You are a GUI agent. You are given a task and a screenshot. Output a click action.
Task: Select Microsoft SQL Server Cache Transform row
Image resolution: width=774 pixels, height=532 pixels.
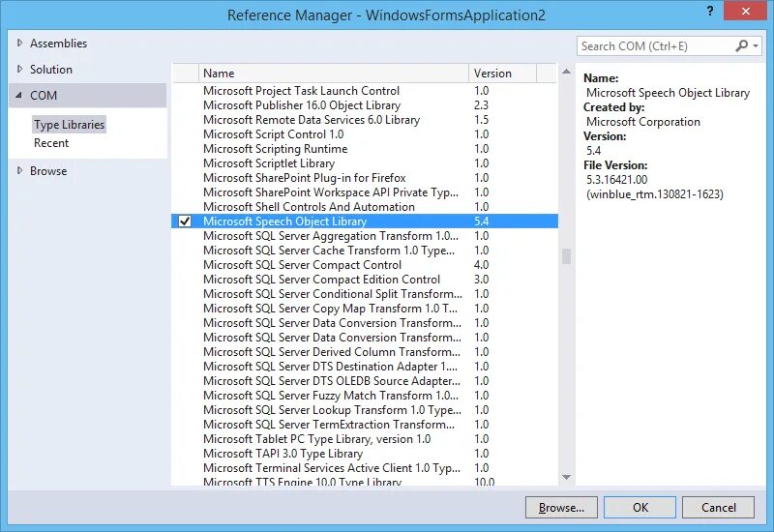point(365,251)
